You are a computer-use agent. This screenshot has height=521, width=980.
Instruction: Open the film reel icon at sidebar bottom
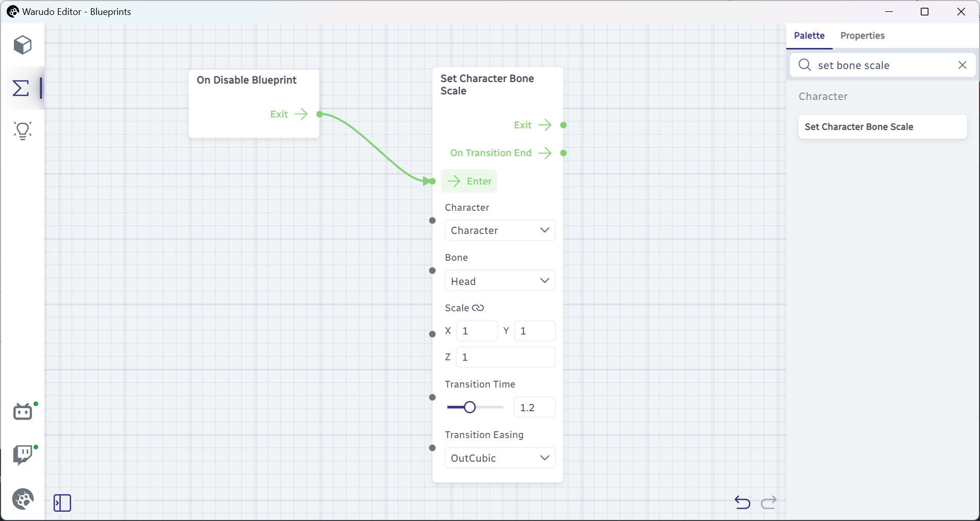tap(23, 499)
